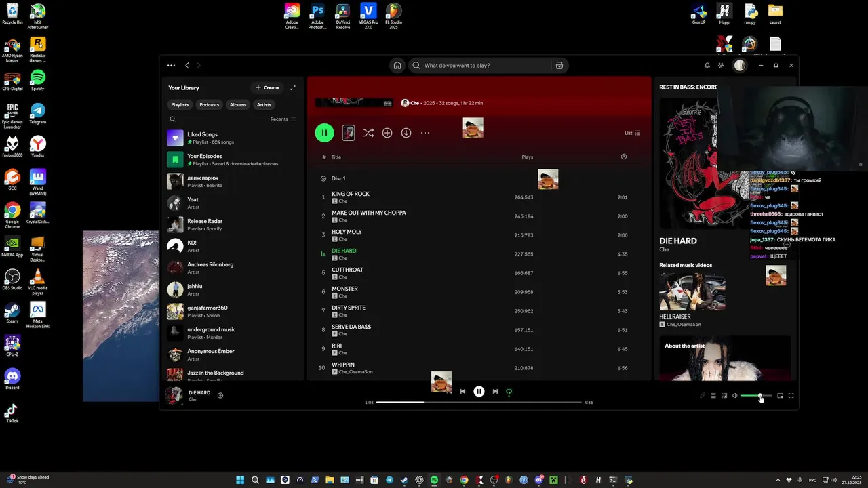Skip to the next track
Image resolution: width=868 pixels, height=488 pixels.
(495, 392)
